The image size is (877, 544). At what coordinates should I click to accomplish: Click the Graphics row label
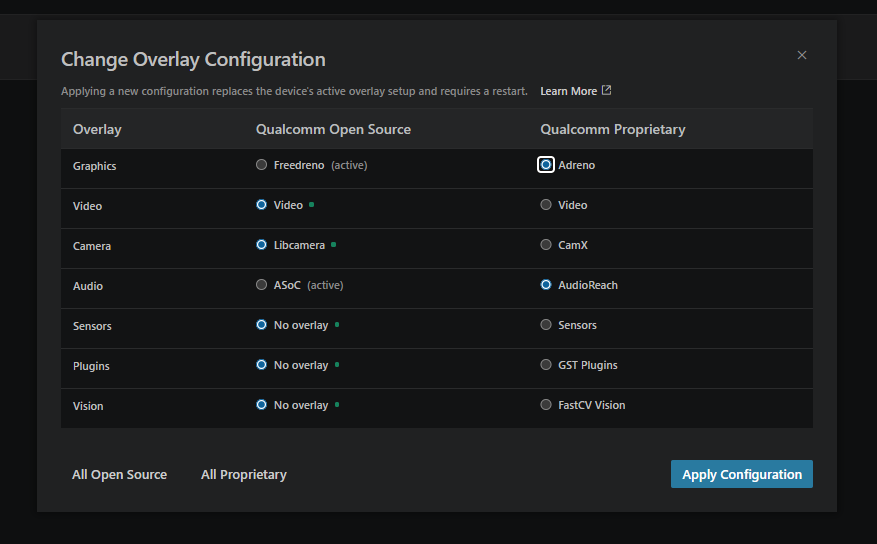(x=95, y=166)
